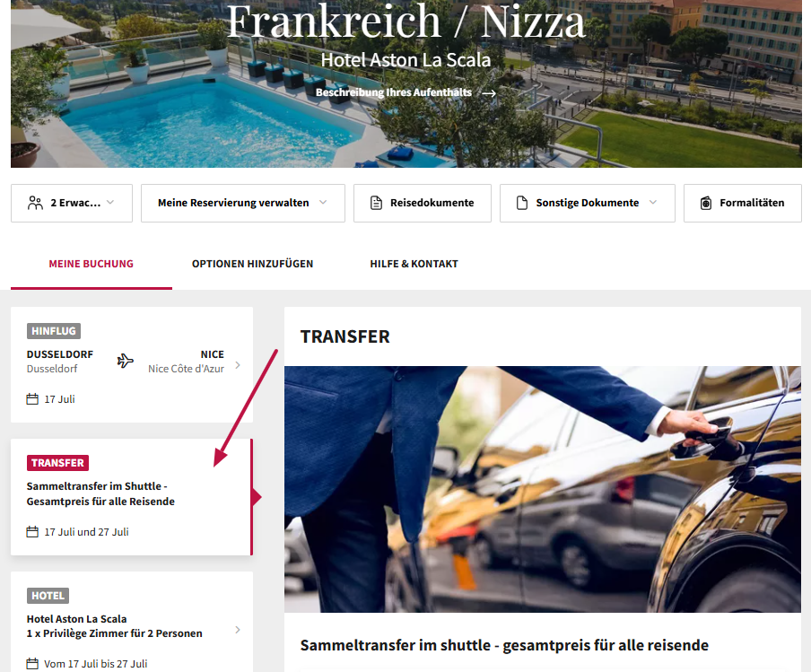
Task: Click the Formalitäten button
Action: 743,203
